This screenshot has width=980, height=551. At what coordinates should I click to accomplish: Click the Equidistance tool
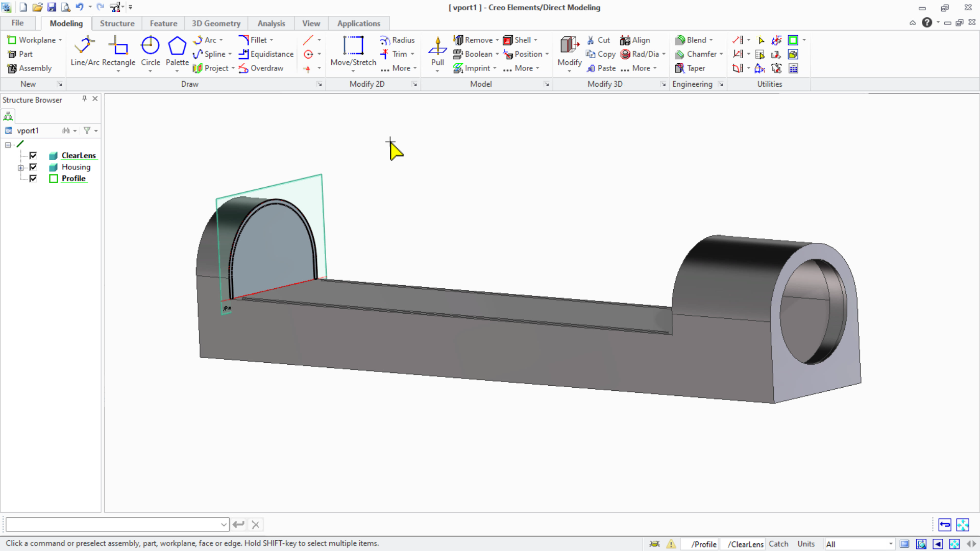pyautogui.click(x=266, y=54)
